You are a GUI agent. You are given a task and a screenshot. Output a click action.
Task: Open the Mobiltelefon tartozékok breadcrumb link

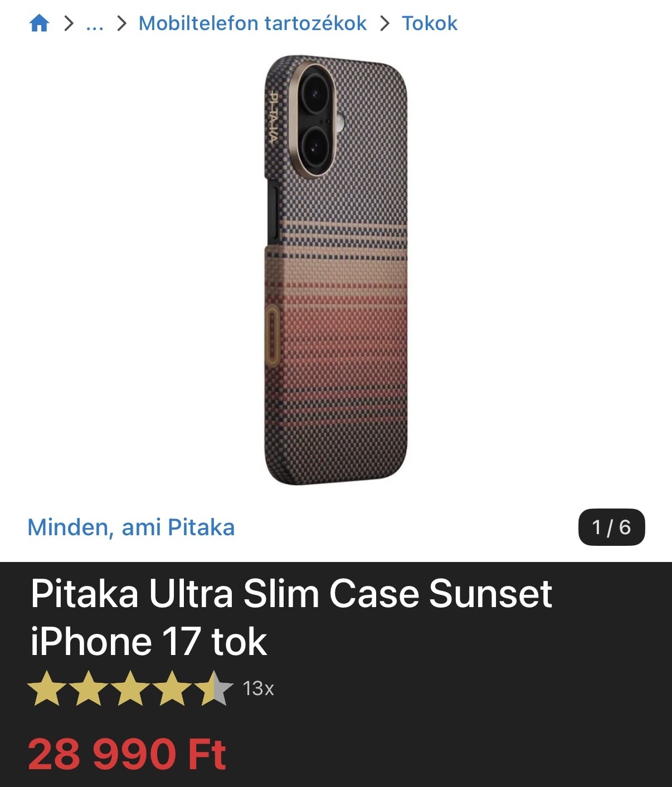(252, 23)
